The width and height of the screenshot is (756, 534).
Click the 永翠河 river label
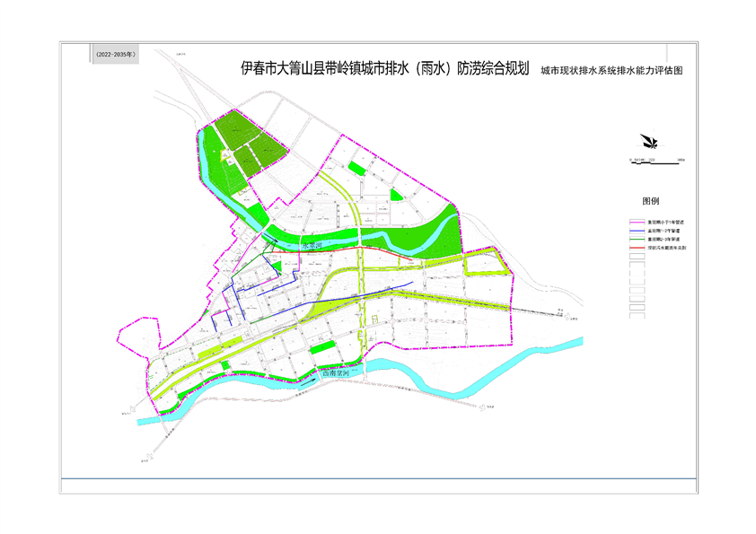(x=312, y=246)
